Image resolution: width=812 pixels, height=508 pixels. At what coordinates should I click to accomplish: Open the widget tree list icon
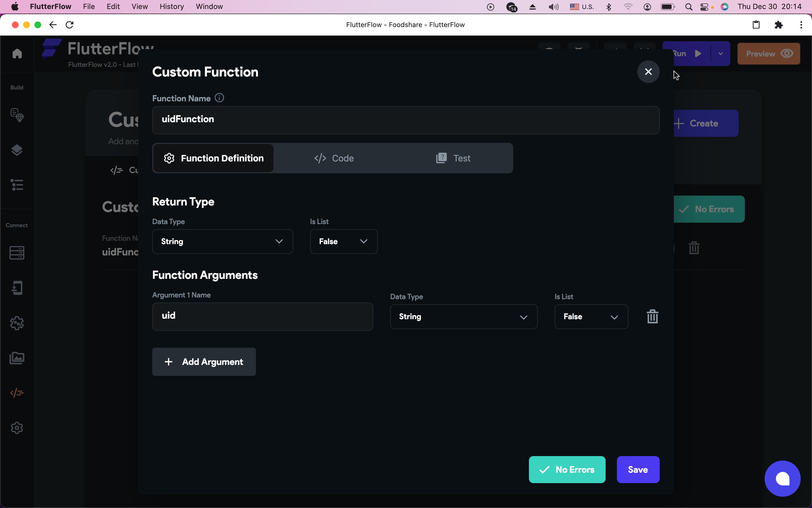(17, 185)
